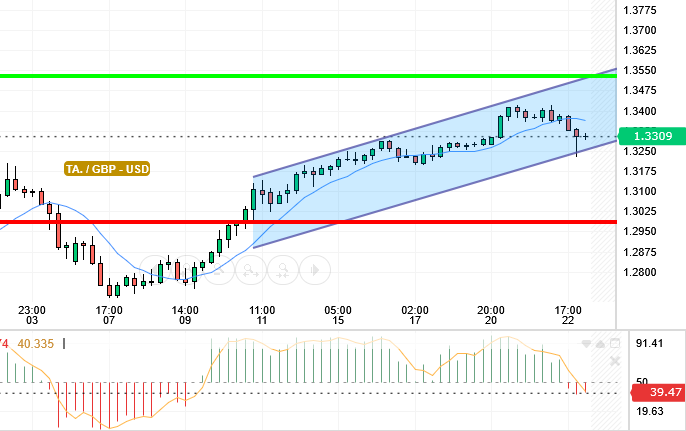Close the indicator pane with X icon
The height and width of the screenshot is (431, 686).
(615, 361)
